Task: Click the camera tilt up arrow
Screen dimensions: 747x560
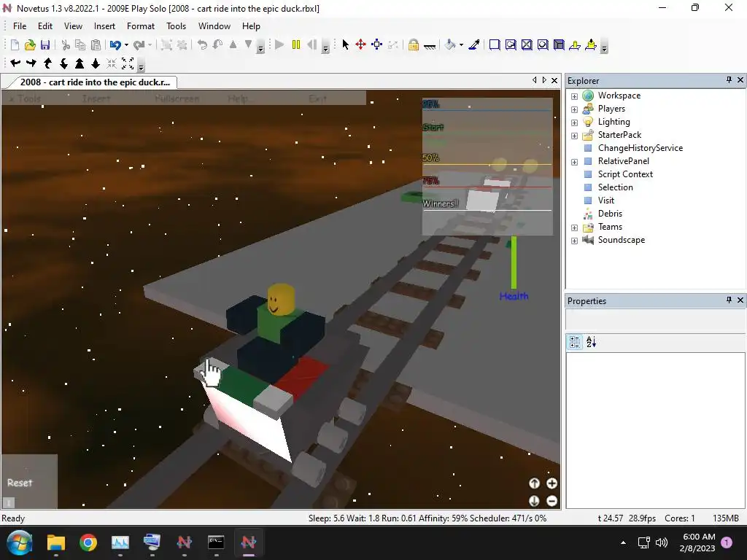Action: (x=47, y=63)
